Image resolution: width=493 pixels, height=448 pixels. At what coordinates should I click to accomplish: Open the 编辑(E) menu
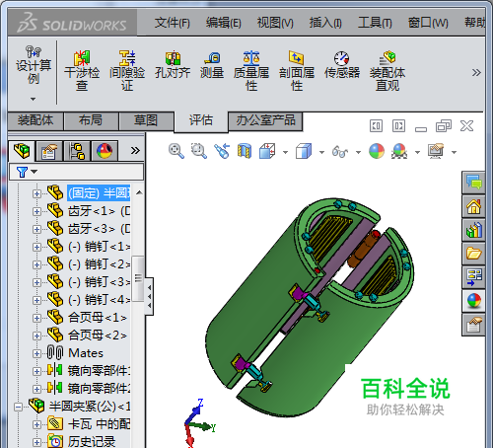(x=224, y=23)
